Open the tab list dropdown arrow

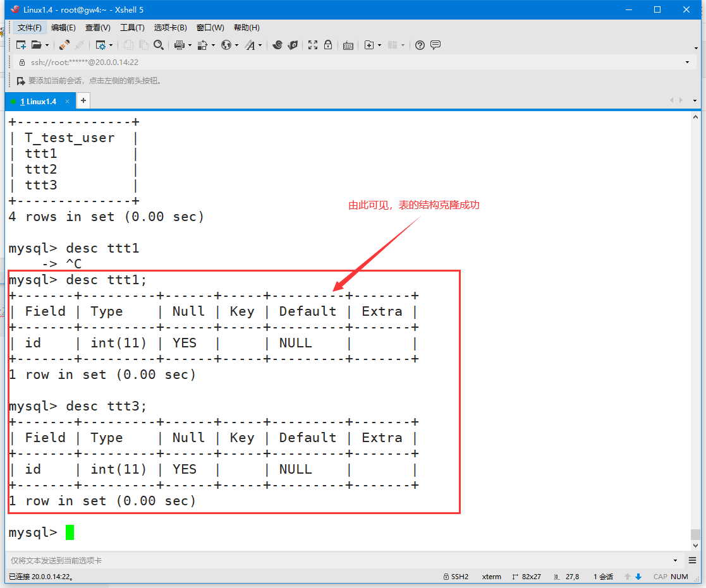coord(695,101)
